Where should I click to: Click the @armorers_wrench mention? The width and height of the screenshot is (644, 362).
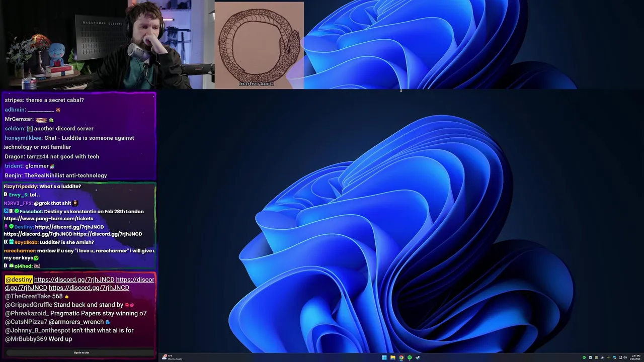coord(76,322)
